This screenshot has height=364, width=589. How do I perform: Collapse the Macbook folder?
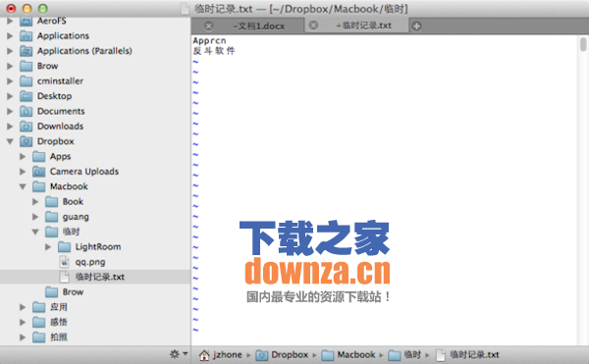coord(23,186)
